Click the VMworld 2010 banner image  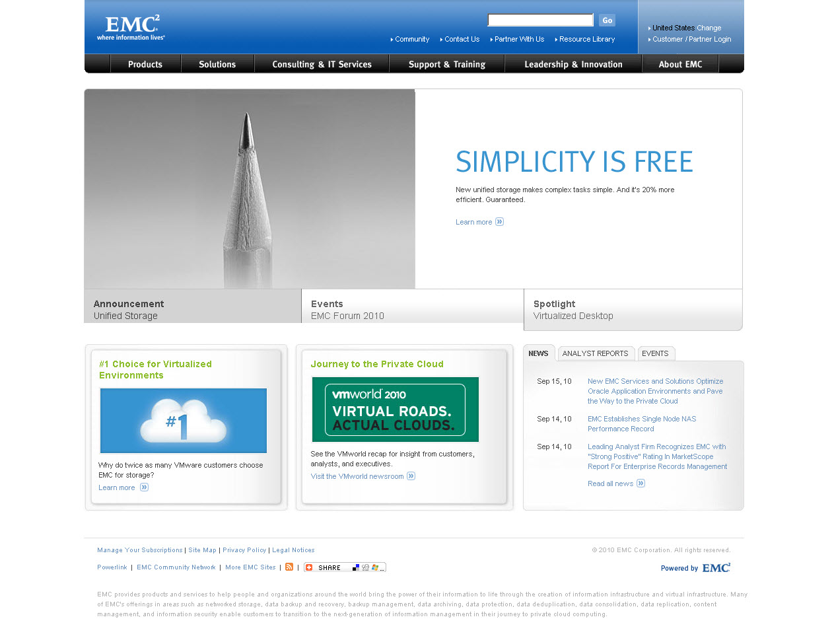(396, 410)
